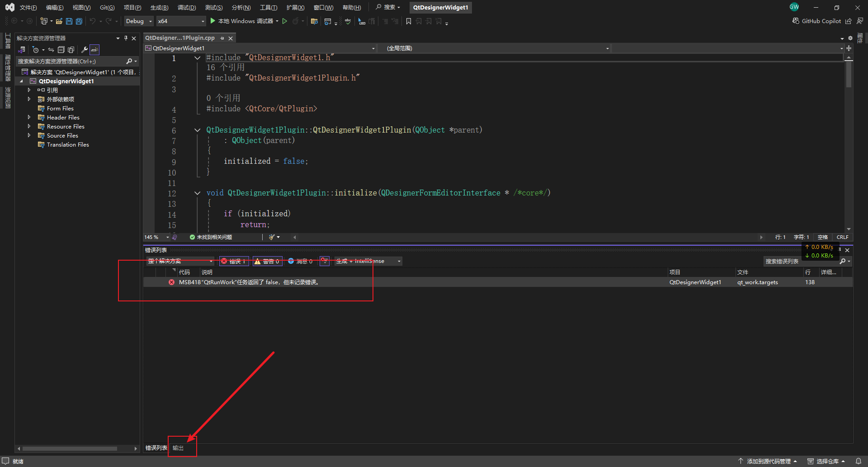Open the 145 % zoom dropdown

pyautogui.click(x=156, y=237)
